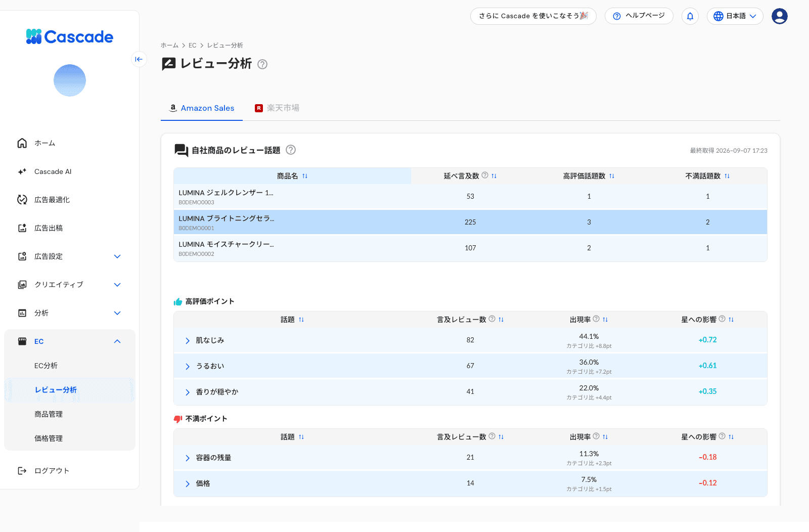The height and width of the screenshot is (532, 809).
Task: Expand the 広告設定 menu chevron
Action: 117,256
